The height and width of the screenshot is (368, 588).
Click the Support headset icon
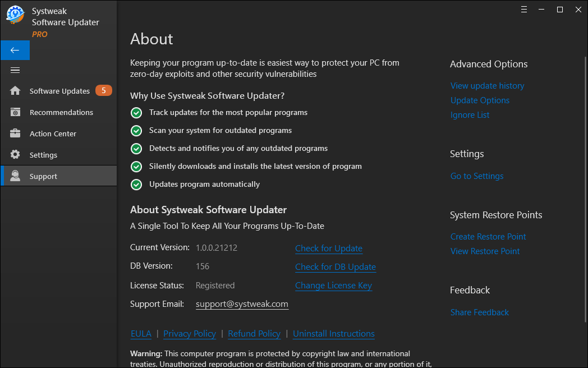pos(15,176)
